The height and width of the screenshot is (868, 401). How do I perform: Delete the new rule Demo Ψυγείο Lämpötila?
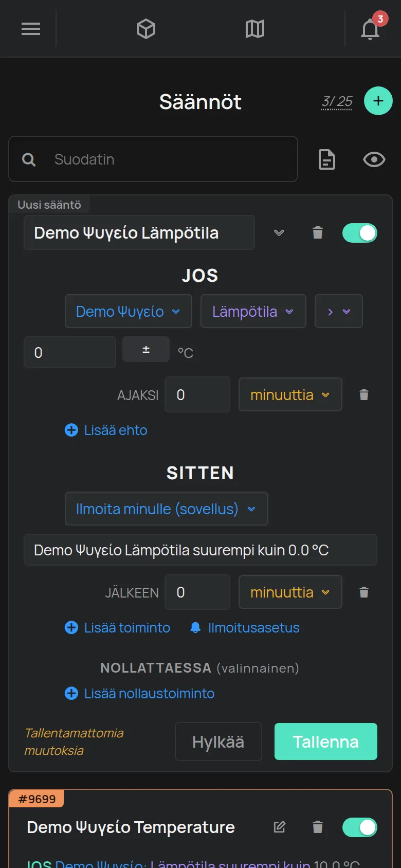click(318, 233)
